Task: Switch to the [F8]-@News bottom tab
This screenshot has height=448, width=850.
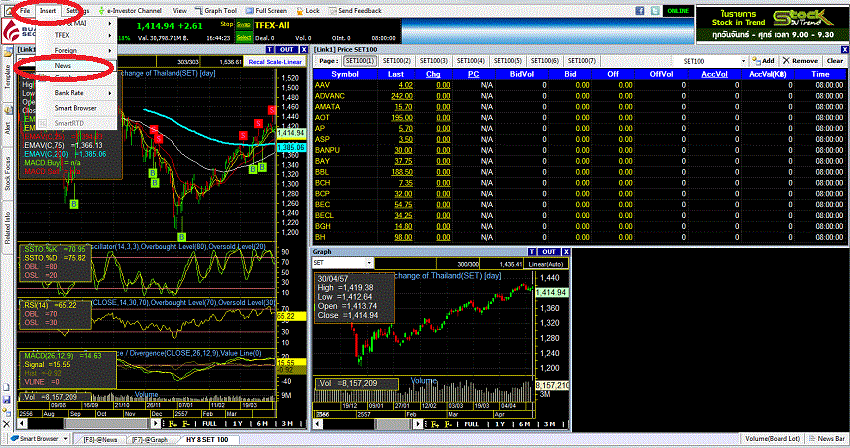Action: 100,439
